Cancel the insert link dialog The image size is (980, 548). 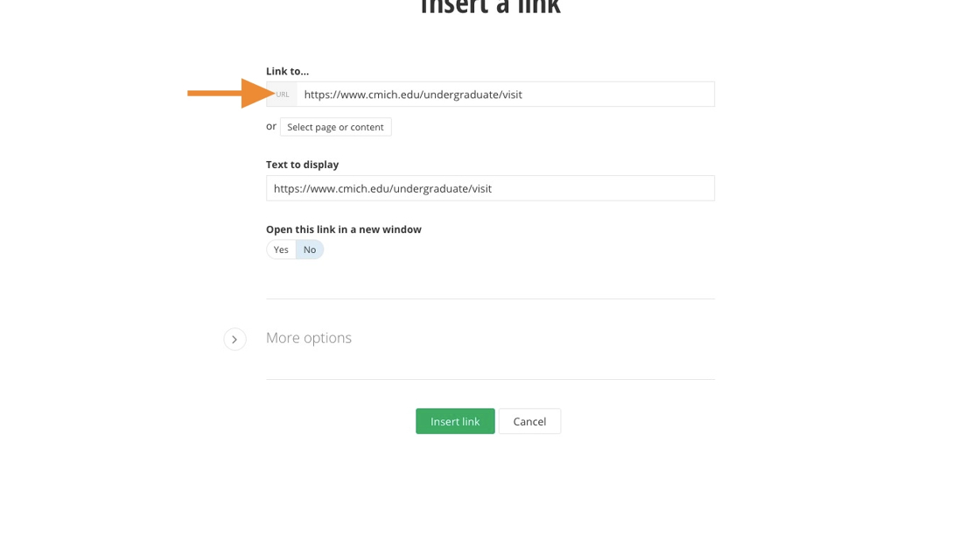point(529,421)
